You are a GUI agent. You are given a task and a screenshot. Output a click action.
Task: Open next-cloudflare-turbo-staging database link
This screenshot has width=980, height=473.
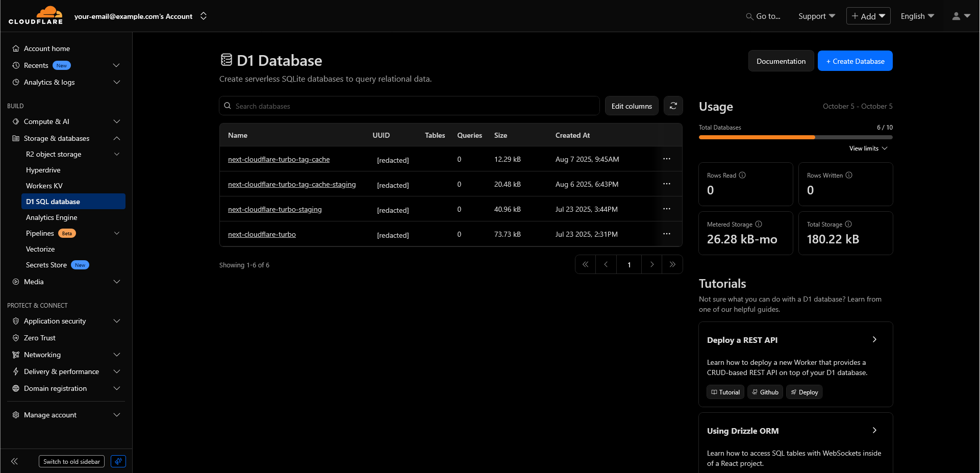274,209
